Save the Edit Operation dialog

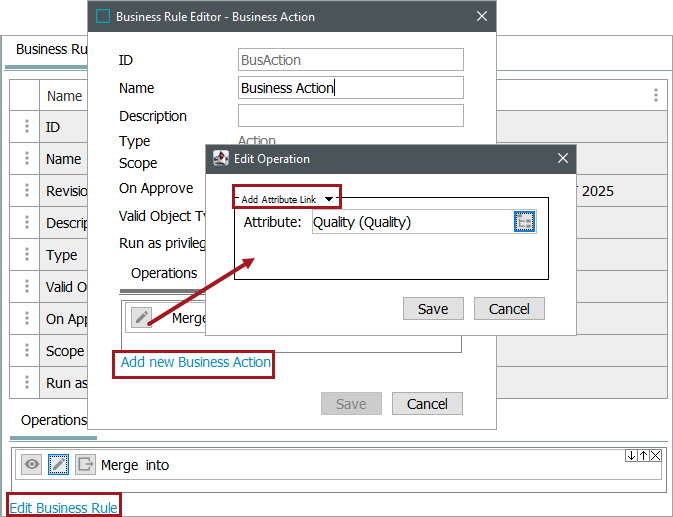tap(433, 309)
